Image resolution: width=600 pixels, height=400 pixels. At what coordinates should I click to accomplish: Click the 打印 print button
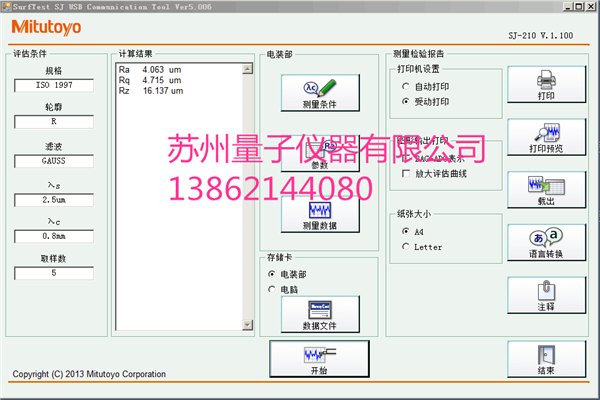(x=546, y=84)
